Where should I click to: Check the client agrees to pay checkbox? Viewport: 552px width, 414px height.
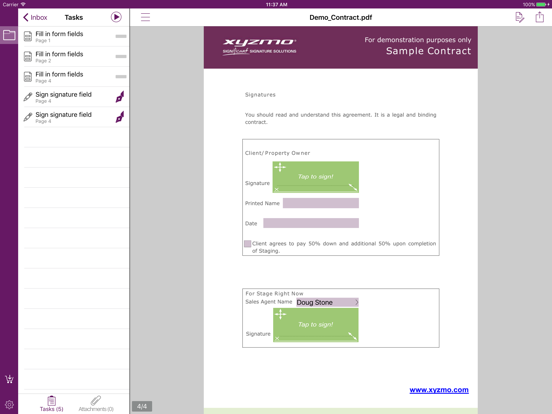[x=247, y=244]
